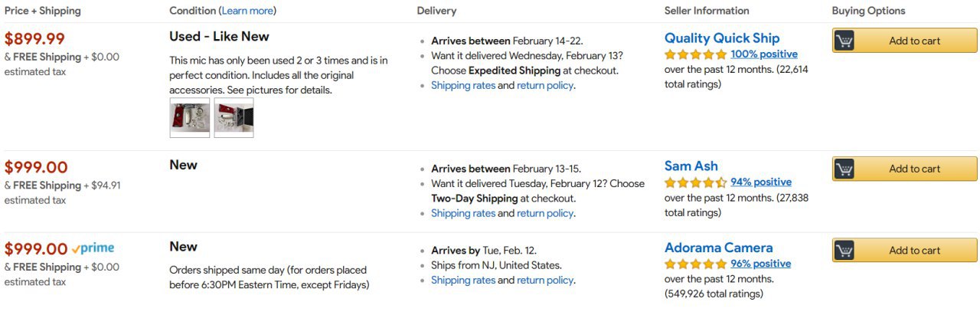Add the $899.99 used mic to cart

point(914,41)
